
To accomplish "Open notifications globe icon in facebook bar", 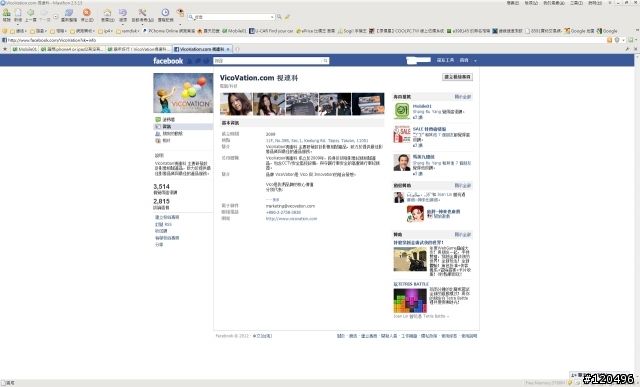I will pyautogui.click(x=206, y=61).
